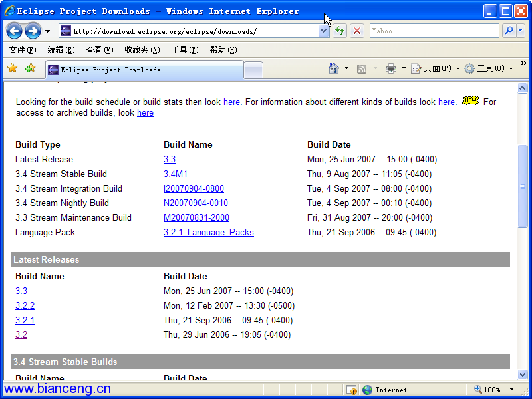Image resolution: width=532 pixels, height=399 pixels.
Task: Click the Internet zone globe icon
Action: (x=367, y=390)
